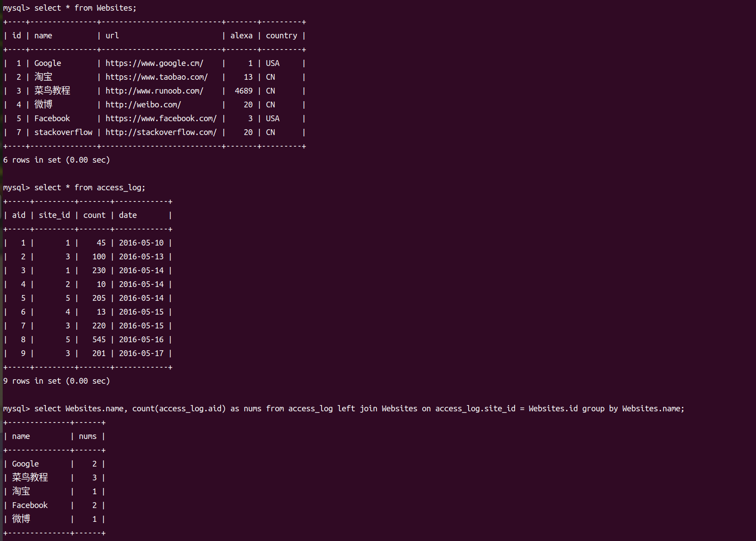Select the 'https://www.google.cm/' URL cell

(155, 63)
